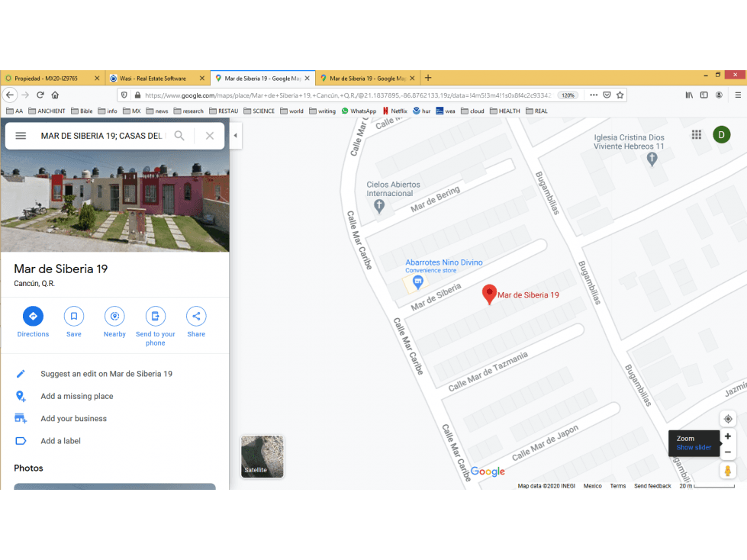Click the Maps search input field
The image size is (747, 560).
pyautogui.click(x=101, y=136)
